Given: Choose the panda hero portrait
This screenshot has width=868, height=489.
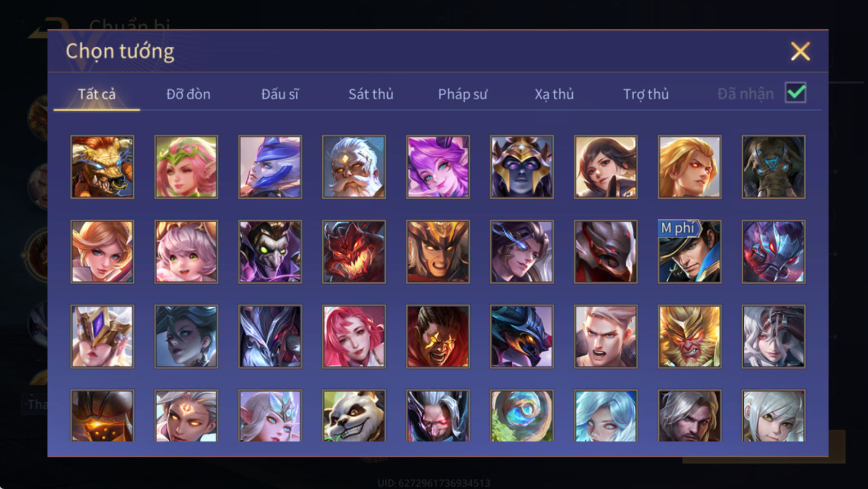Looking at the screenshot, I should 354,416.
